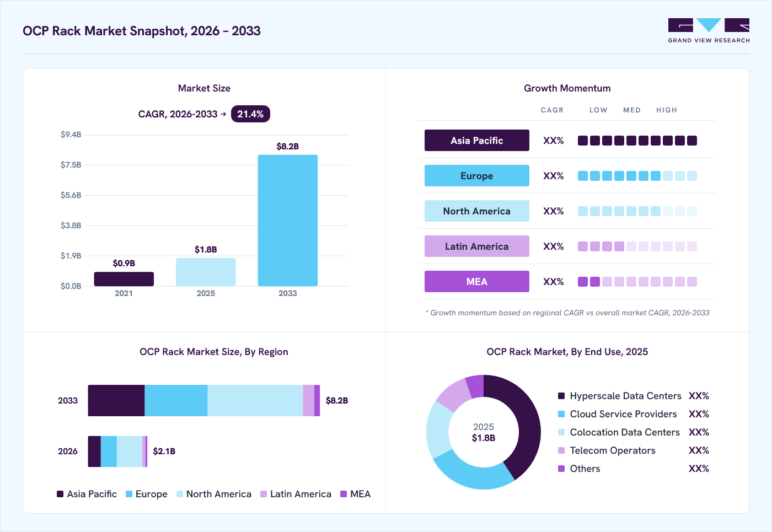The image size is (772, 532).
Task: Click the Latin America legend swatch
Action: tap(264, 494)
